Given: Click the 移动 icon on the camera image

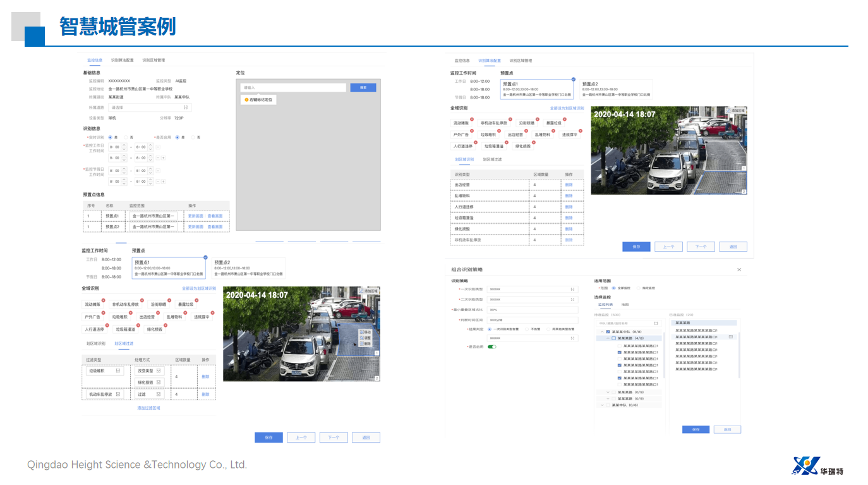Looking at the screenshot, I should click(361, 332).
